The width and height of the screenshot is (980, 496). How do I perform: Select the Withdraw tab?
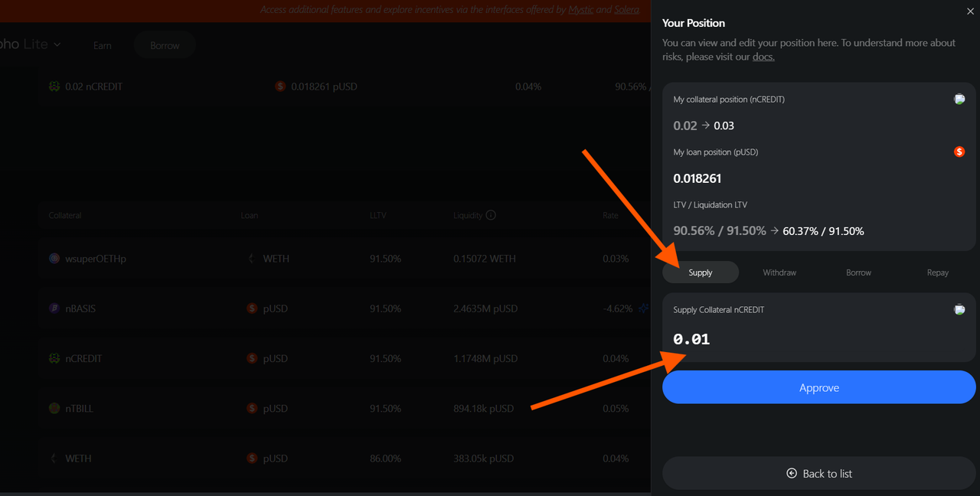[779, 272]
